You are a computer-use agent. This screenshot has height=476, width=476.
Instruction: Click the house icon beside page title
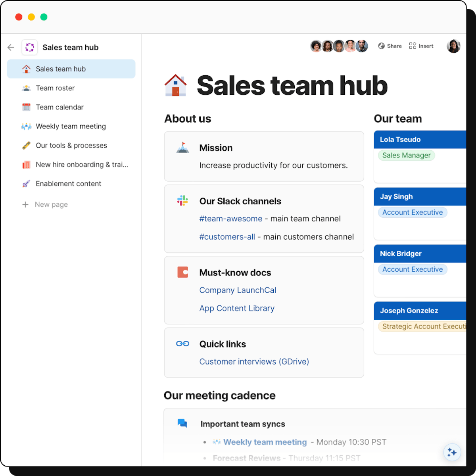point(175,85)
